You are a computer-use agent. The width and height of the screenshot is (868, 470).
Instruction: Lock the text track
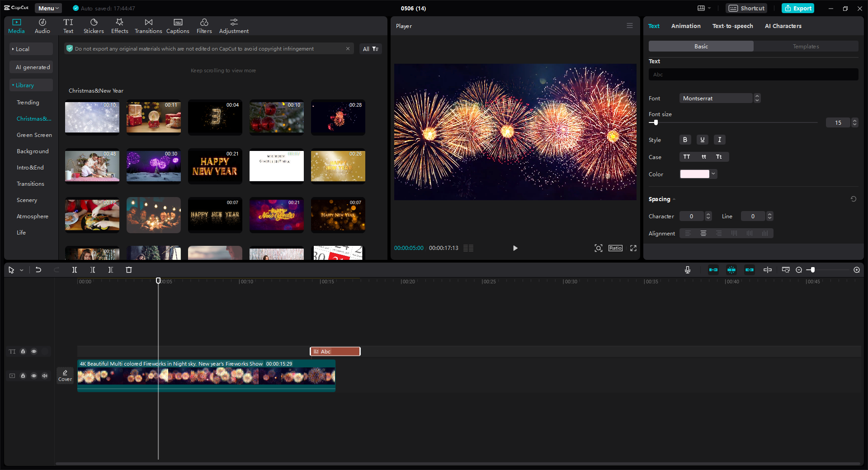(x=23, y=352)
